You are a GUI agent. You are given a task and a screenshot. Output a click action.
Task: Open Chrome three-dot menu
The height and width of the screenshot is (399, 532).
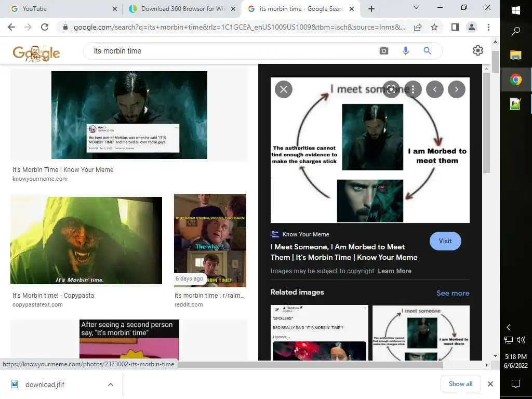coord(488,27)
